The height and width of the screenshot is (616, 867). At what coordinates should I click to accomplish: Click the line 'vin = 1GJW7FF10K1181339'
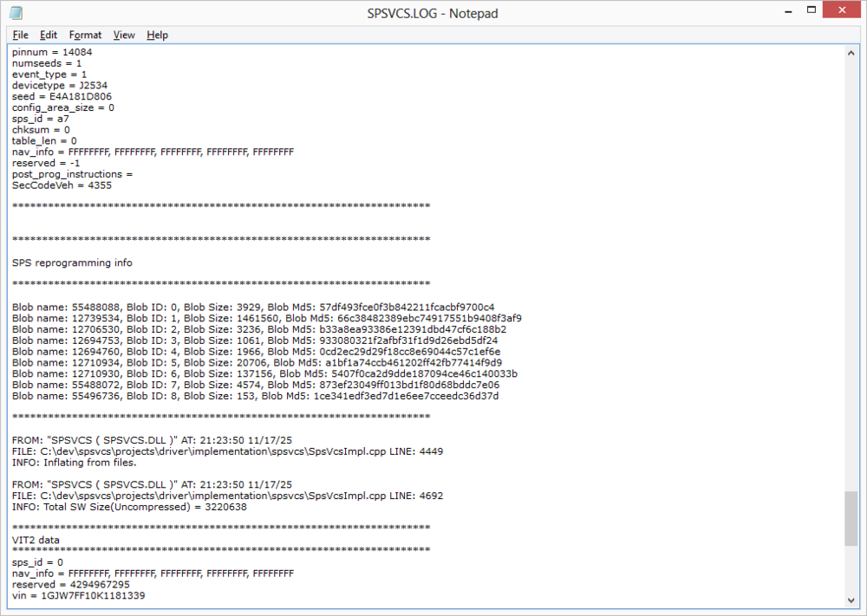tap(79, 595)
